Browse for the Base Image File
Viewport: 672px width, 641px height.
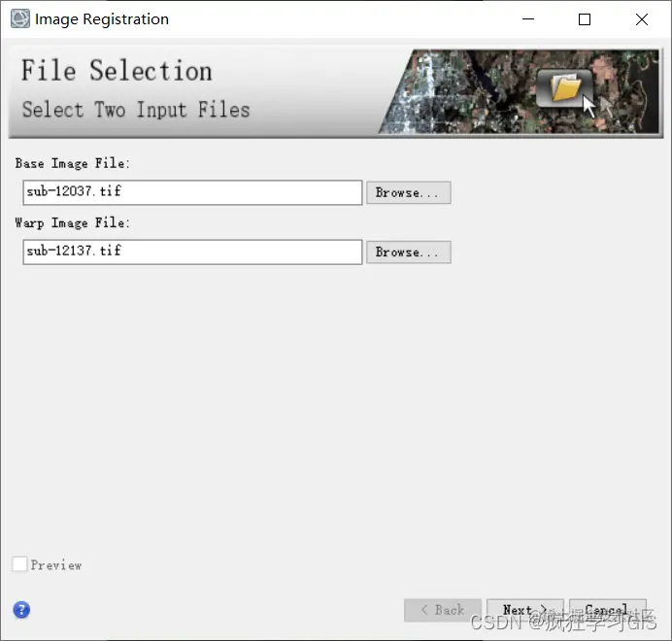[409, 192]
